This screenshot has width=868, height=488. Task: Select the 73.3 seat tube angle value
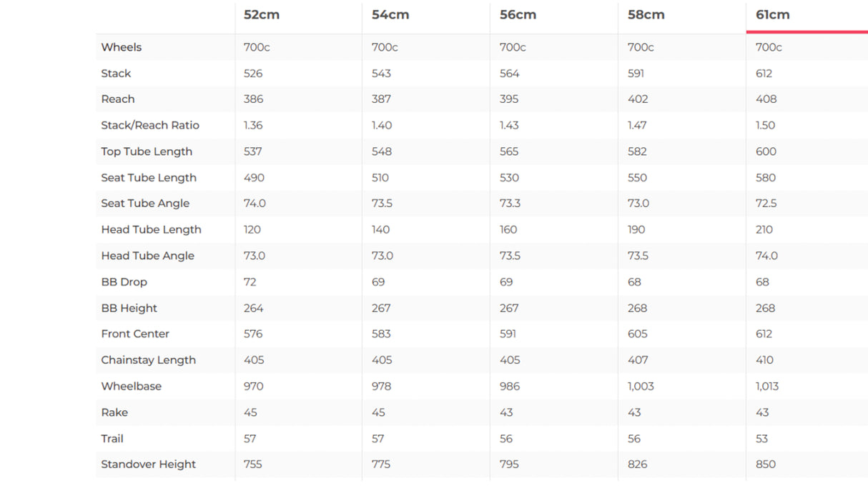510,204
